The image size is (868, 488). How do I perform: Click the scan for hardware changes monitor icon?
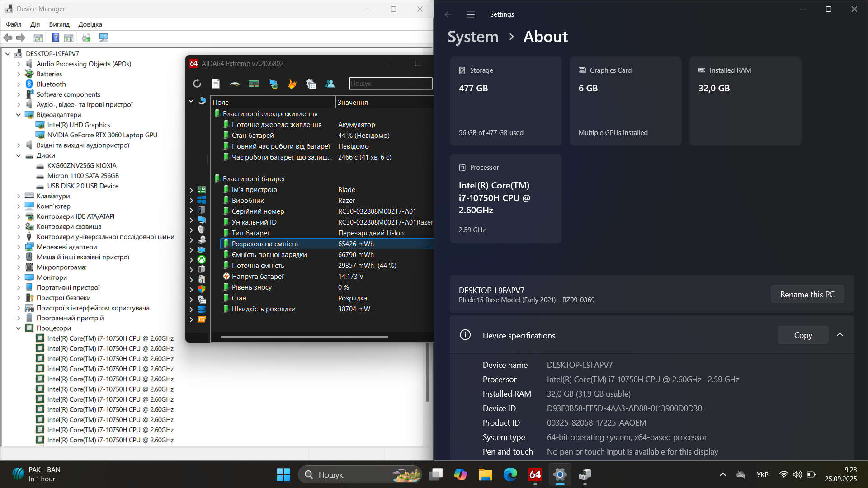(x=104, y=38)
